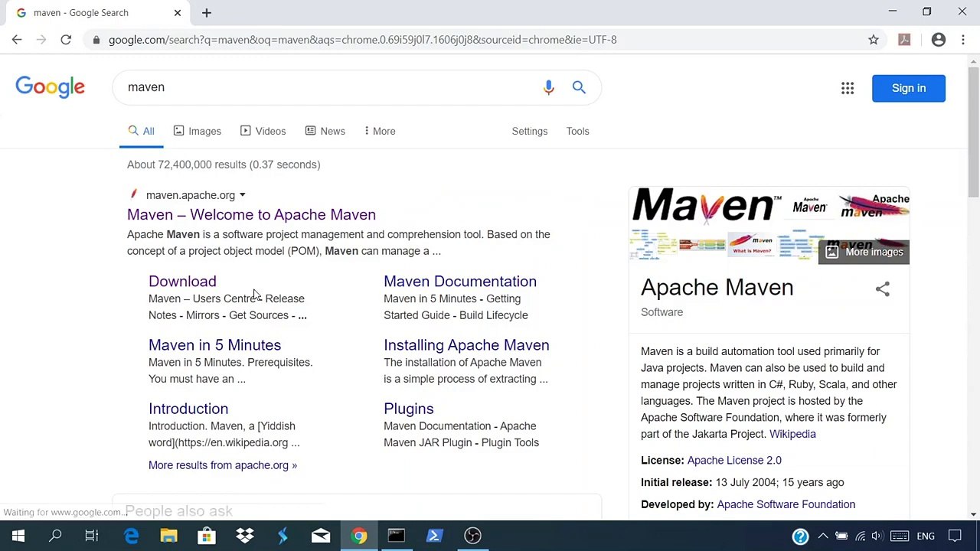Screen dimensions: 980x551
Task: Open Maven in 5 Minutes sitelink
Action: (214, 345)
